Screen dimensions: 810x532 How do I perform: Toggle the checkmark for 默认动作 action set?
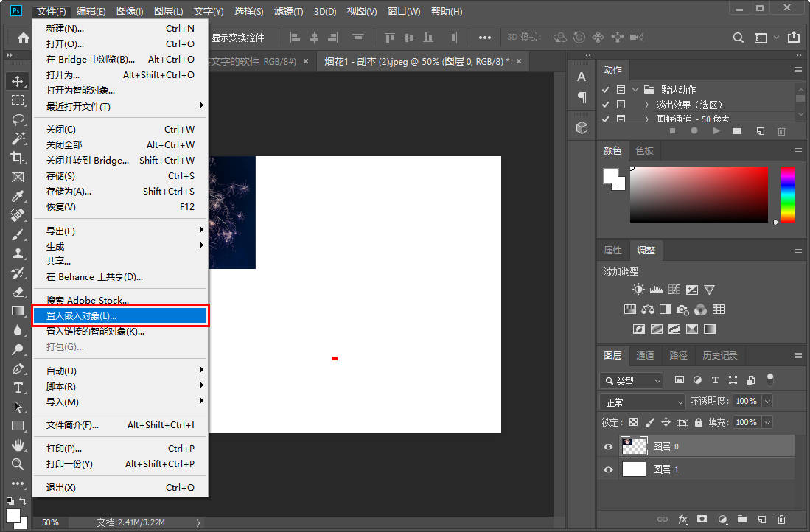(605, 90)
